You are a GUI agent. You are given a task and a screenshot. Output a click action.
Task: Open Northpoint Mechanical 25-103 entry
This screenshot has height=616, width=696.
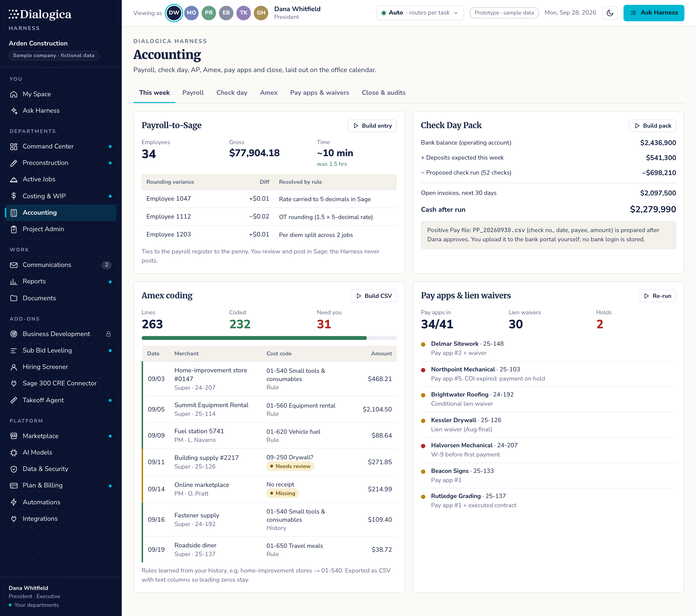tap(548, 374)
